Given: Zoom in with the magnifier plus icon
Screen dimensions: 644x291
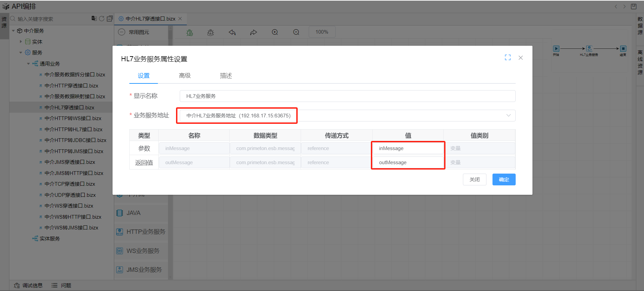Looking at the screenshot, I should coord(275,32).
